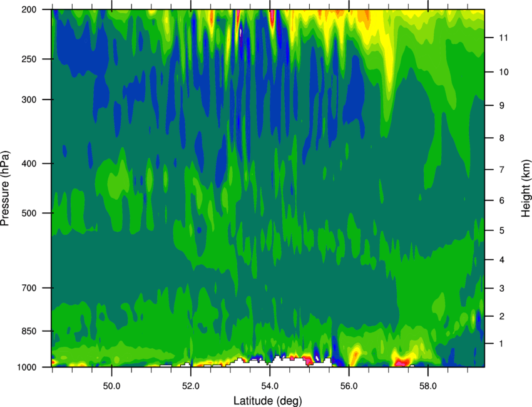Click the 'Latitude (deg)' axis title
The image size is (532, 407).
267,401
